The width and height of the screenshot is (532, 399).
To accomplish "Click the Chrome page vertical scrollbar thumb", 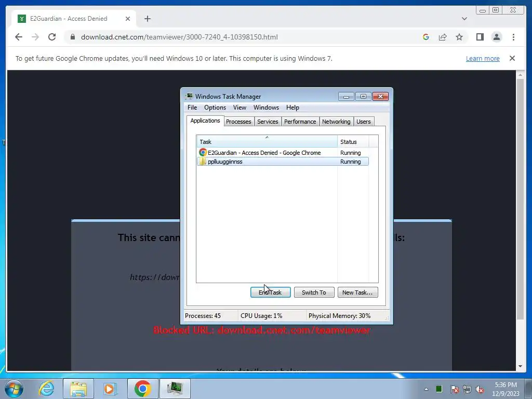I will 520,199.
